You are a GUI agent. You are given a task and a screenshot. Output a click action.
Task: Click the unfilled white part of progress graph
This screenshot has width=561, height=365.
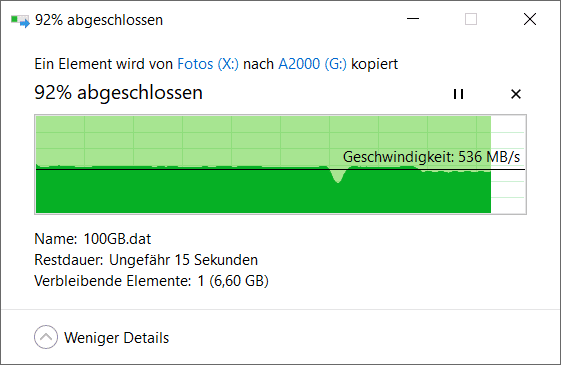(x=508, y=164)
